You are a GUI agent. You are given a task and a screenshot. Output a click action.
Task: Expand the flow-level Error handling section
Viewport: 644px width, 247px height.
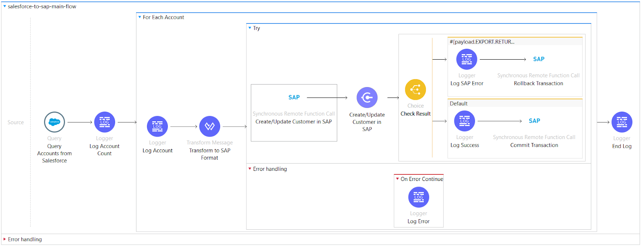coord(5,239)
